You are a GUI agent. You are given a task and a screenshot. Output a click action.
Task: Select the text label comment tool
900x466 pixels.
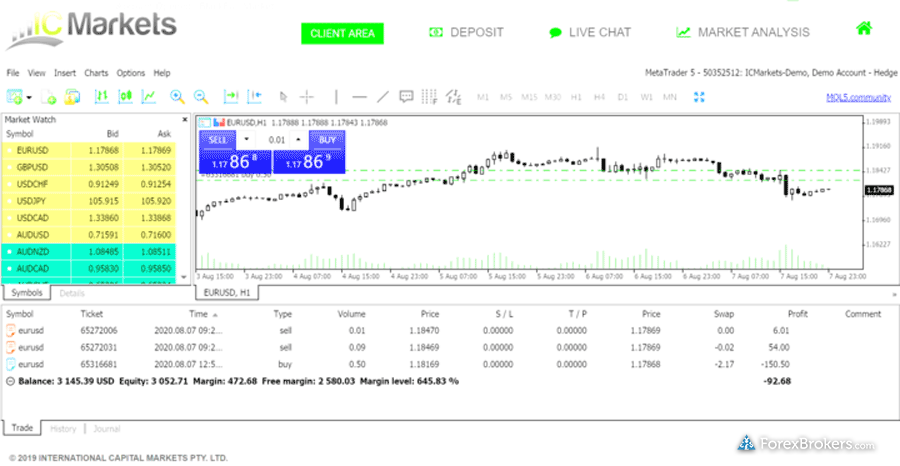coord(406,97)
